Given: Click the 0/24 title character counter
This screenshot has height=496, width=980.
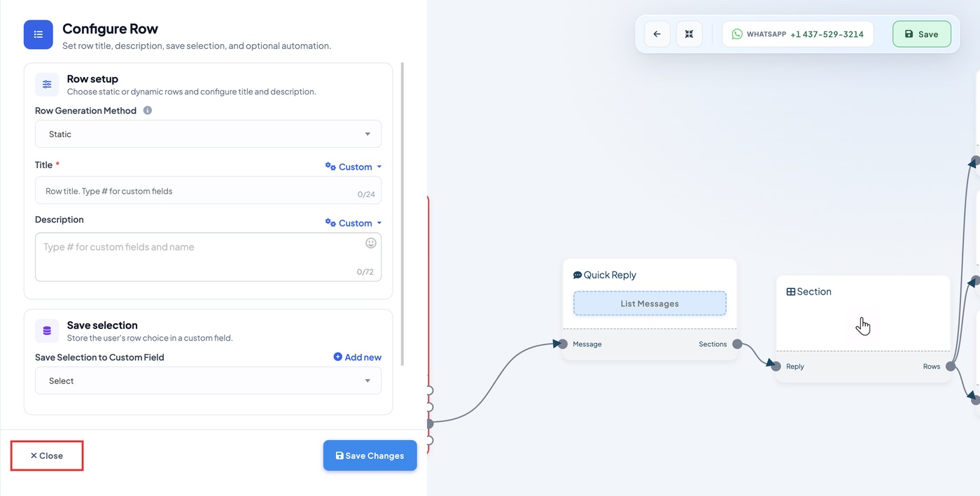Looking at the screenshot, I should click(366, 194).
